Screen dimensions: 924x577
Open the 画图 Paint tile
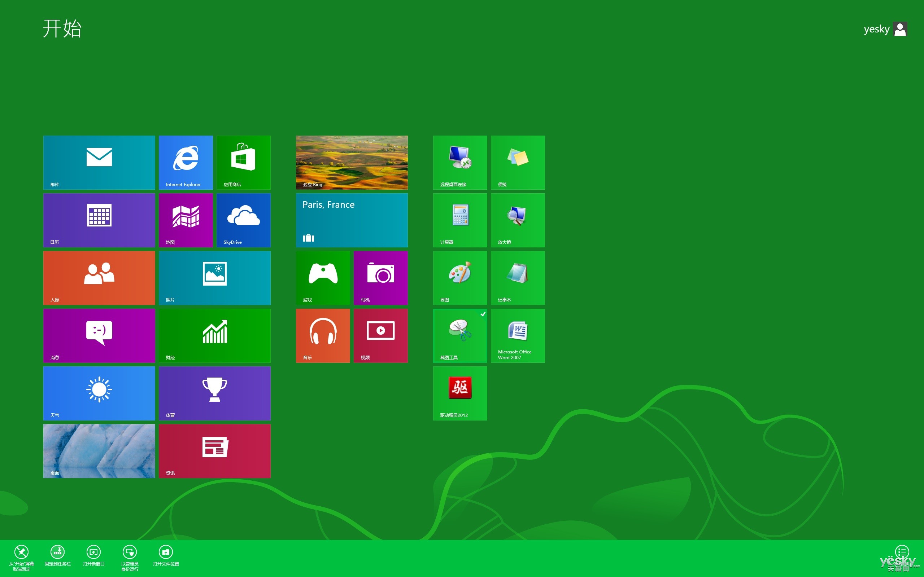460,278
